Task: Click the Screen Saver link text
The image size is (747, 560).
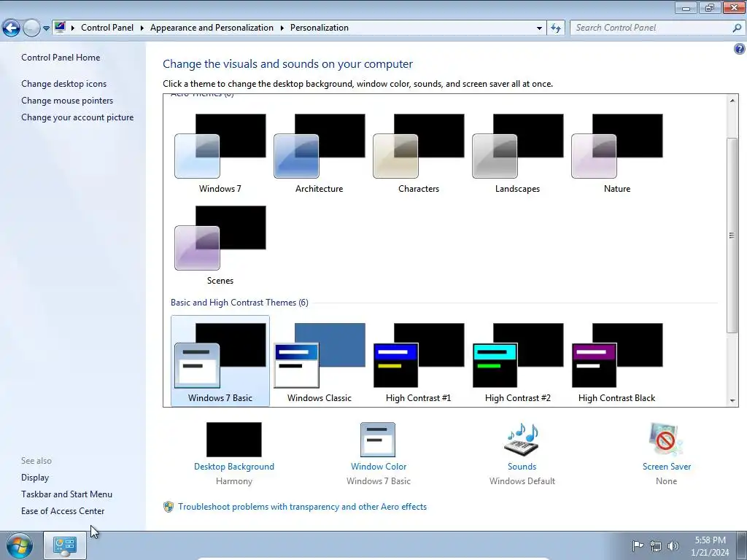Action: pyautogui.click(x=667, y=467)
